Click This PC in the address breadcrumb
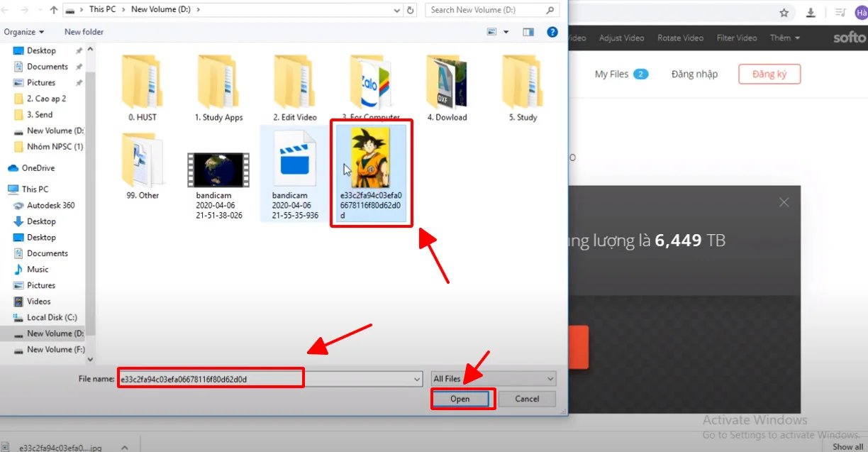This screenshot has height=452, width=868. 102,10
